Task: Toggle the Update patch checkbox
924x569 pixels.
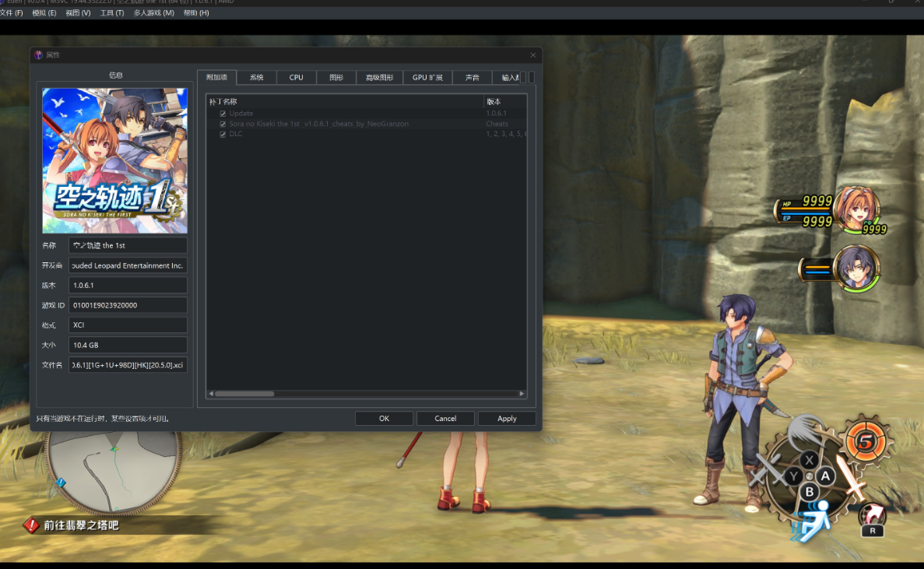Action: pos(223,114)
